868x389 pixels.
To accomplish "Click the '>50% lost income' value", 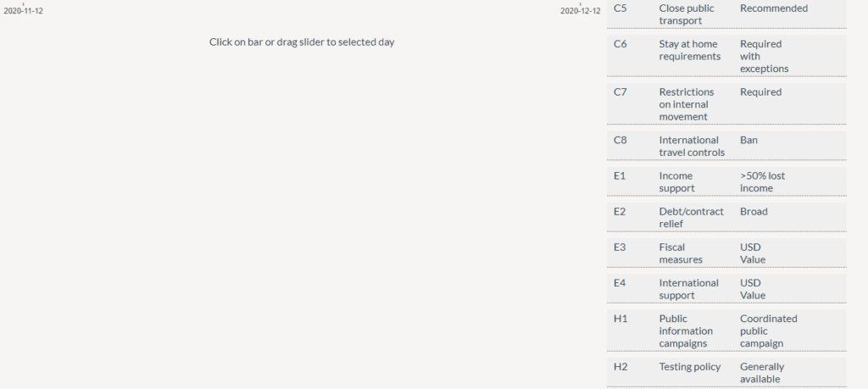I will click(762, 182).
